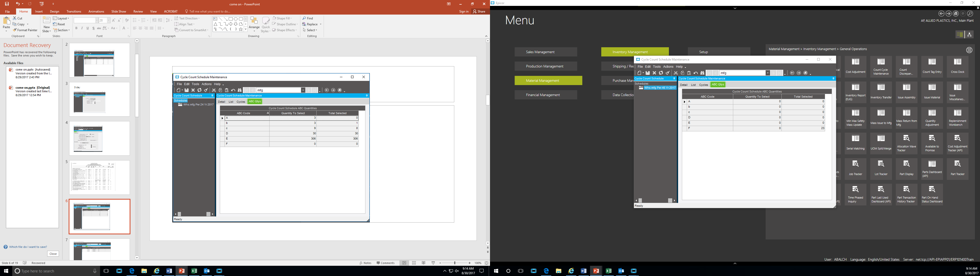Click Delete X icon in Epicor Cycle Count toolbar
Viewport: 980px width, 276px height.
coord(654,73)
